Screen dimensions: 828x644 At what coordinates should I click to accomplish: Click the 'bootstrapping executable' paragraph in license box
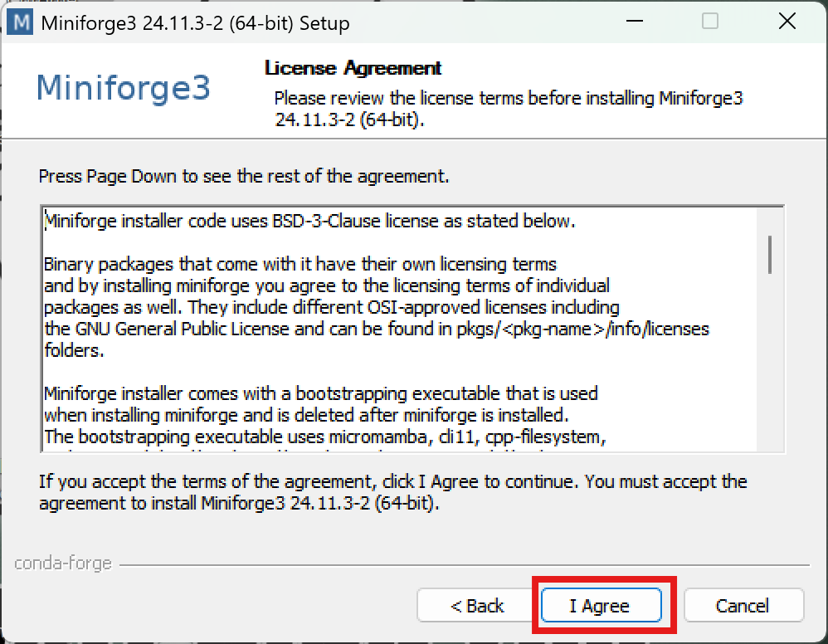(320, 393)
